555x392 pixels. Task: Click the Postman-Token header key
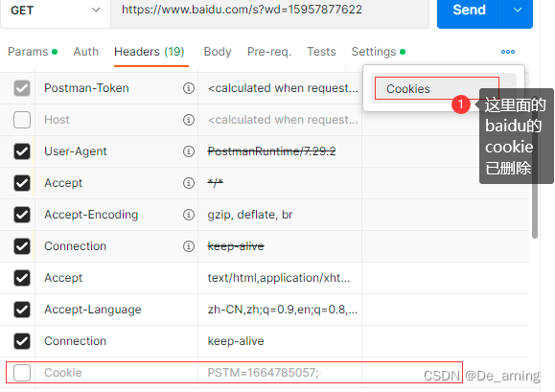(x=86, y=88)
